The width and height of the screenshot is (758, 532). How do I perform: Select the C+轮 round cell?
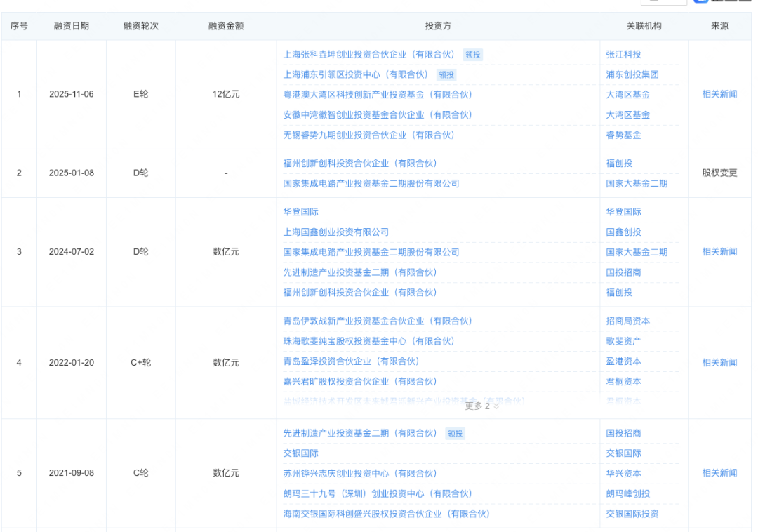140,362
